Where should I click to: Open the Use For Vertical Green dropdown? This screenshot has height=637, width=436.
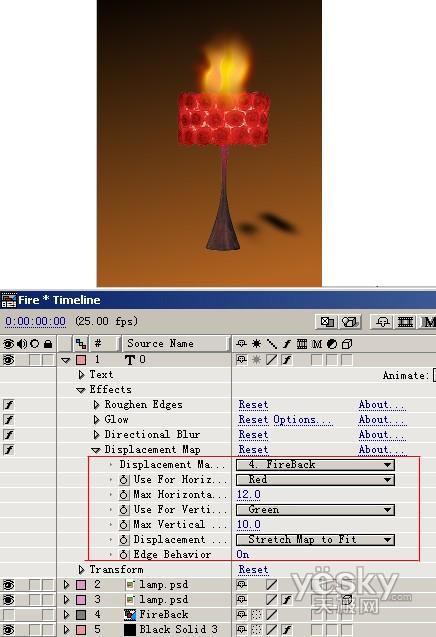pos(315,510)
